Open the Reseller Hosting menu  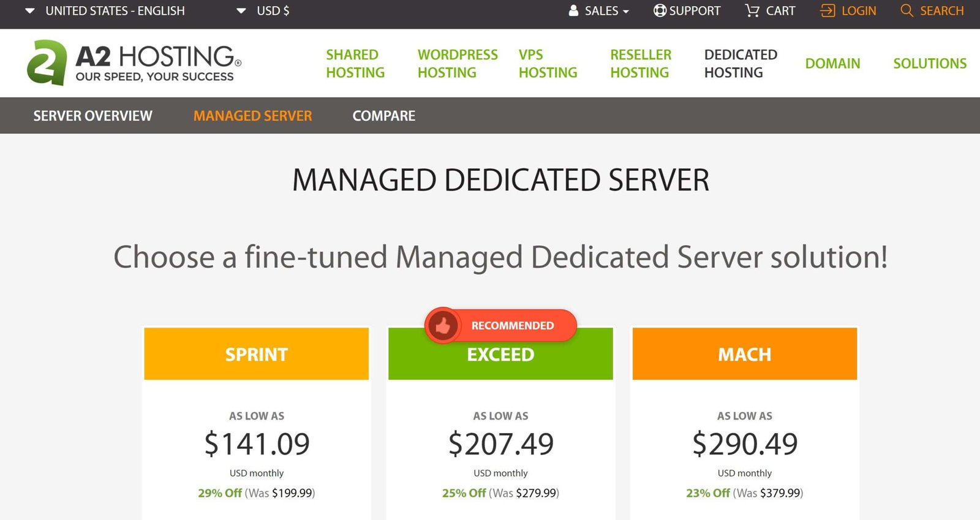[641, 63]
